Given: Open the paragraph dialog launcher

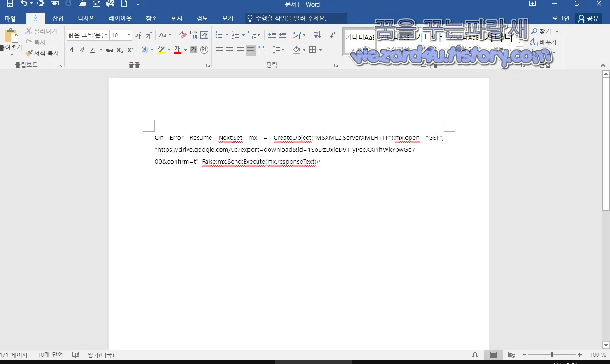Looking at the screenshot, I should click(335, 65).
